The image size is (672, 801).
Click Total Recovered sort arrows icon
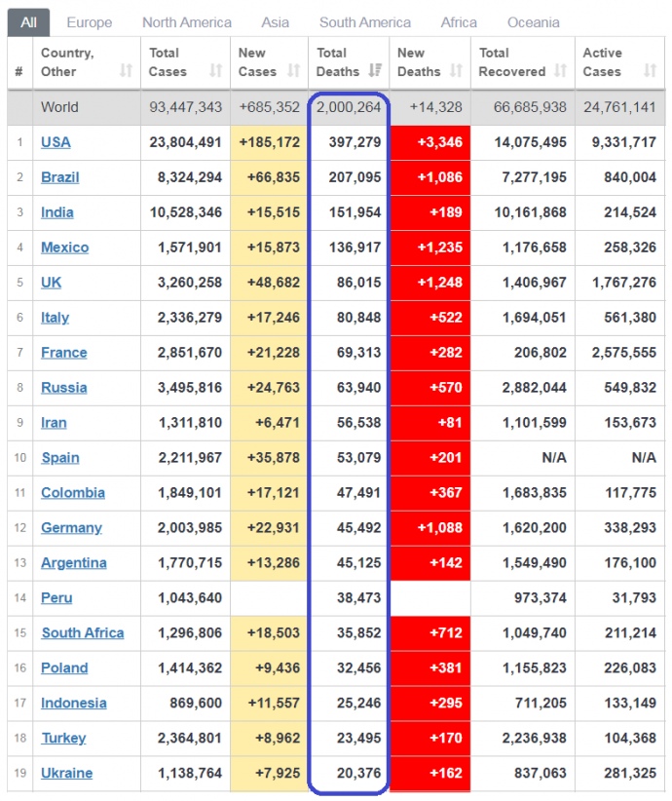pyautogui.click(x=559, y=71)
